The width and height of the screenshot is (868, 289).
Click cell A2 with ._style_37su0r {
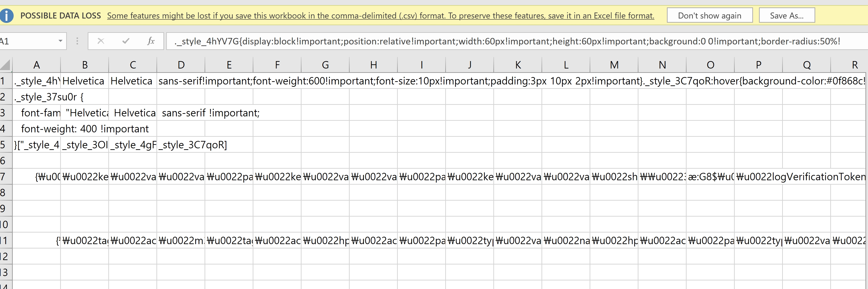tap(37, 97)
